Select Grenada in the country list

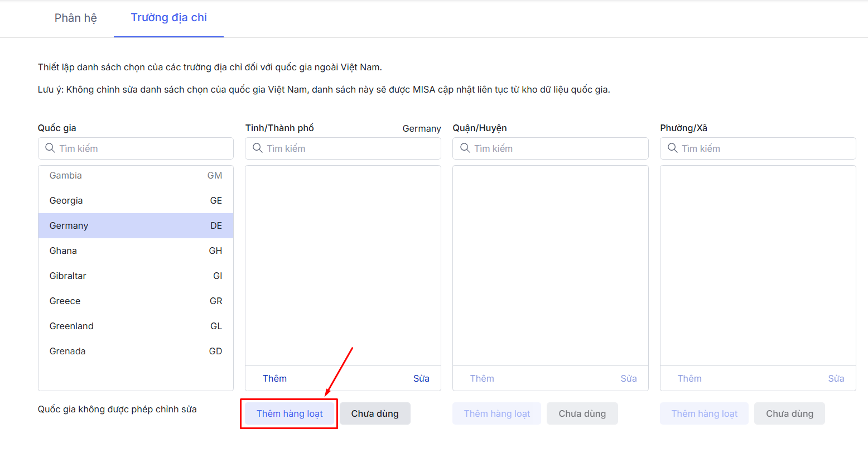(136, 352)
